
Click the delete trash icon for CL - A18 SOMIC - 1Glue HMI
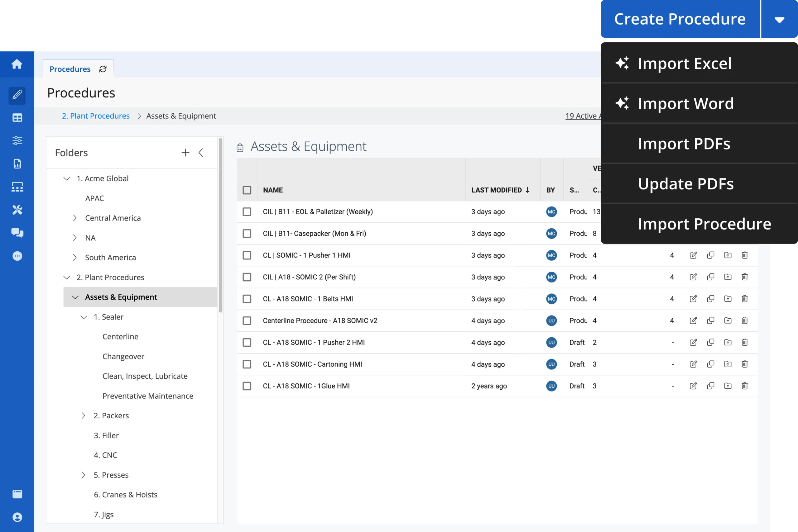(745, 385)
